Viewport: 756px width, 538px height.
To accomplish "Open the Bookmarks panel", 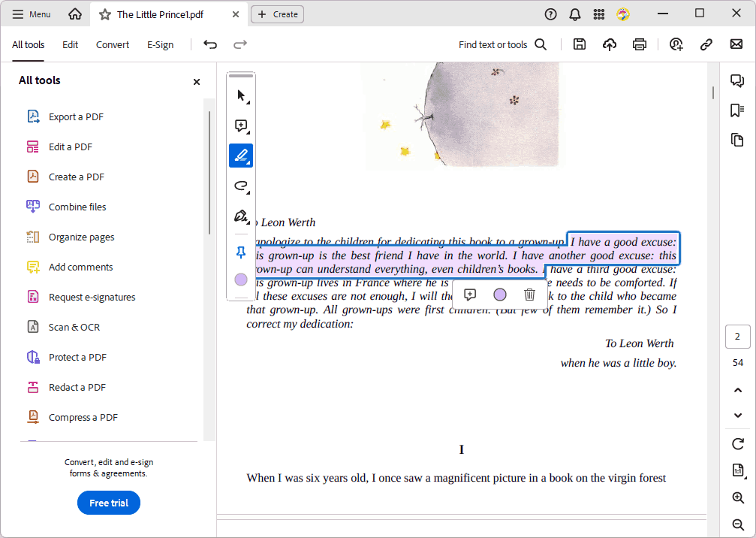I will 738,110.
